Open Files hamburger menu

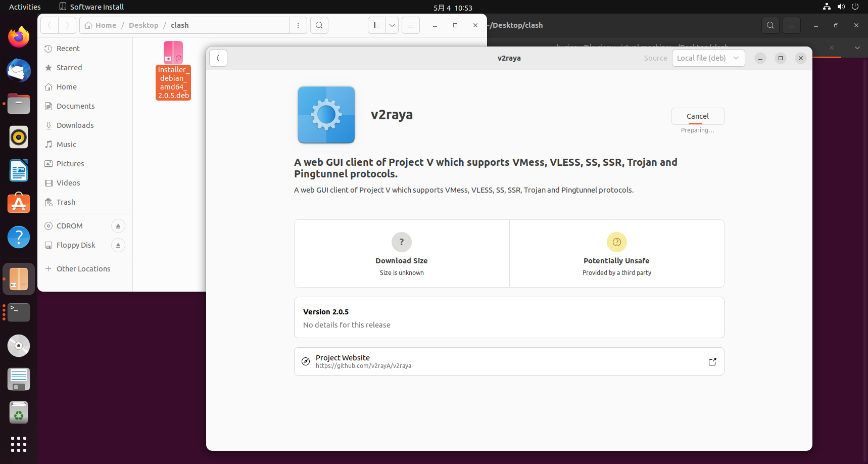411,25
